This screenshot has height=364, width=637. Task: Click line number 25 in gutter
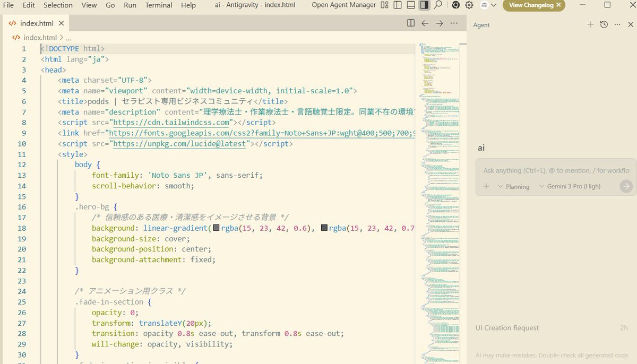tap(22, 302)
